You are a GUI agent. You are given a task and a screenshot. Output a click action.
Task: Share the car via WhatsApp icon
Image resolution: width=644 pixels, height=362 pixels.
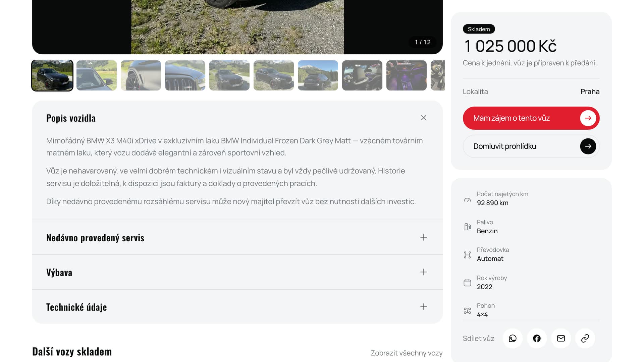click(x=513, y=339)
